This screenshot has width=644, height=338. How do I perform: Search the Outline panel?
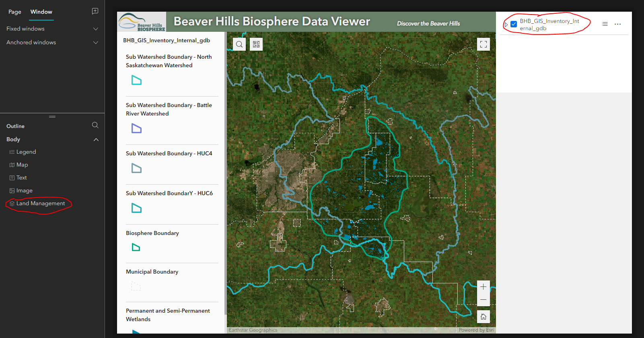(x=95, y=125)
